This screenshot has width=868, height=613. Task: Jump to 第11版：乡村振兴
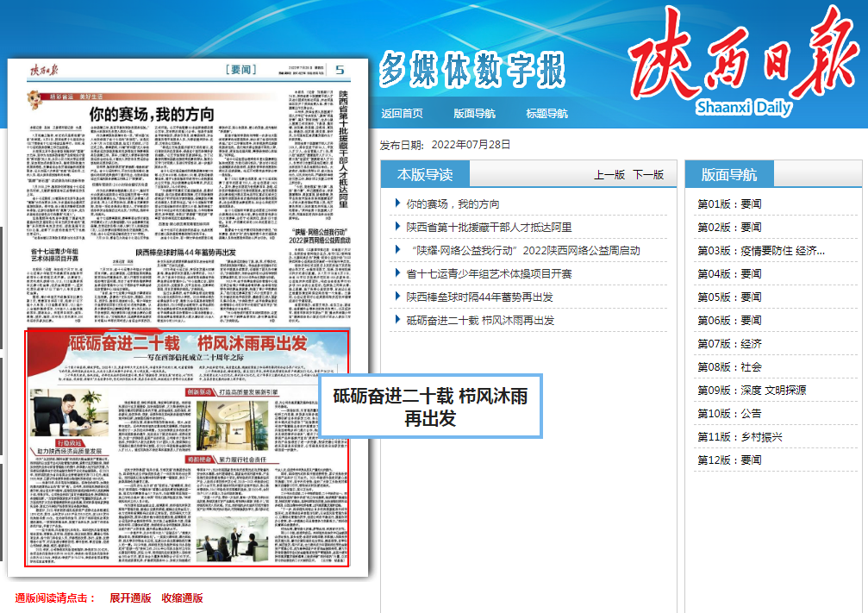[x=740, y=437]
